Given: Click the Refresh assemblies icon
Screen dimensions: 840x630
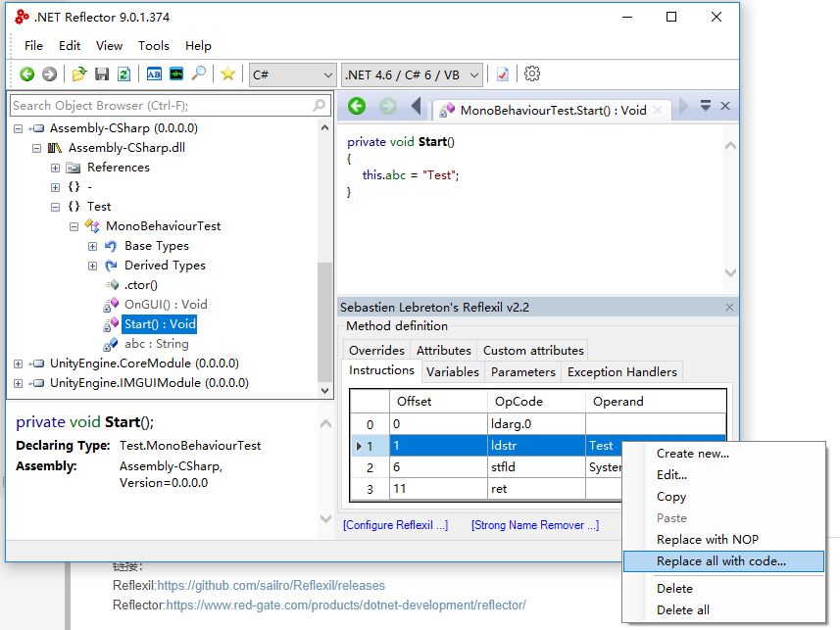Looking at the screenshot, I should point(124,73).
